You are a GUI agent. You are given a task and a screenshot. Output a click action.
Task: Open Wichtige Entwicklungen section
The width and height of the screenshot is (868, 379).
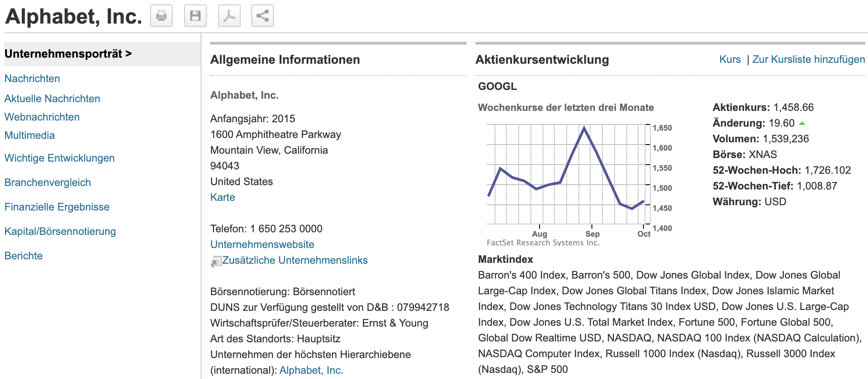(x=59, y=158)
